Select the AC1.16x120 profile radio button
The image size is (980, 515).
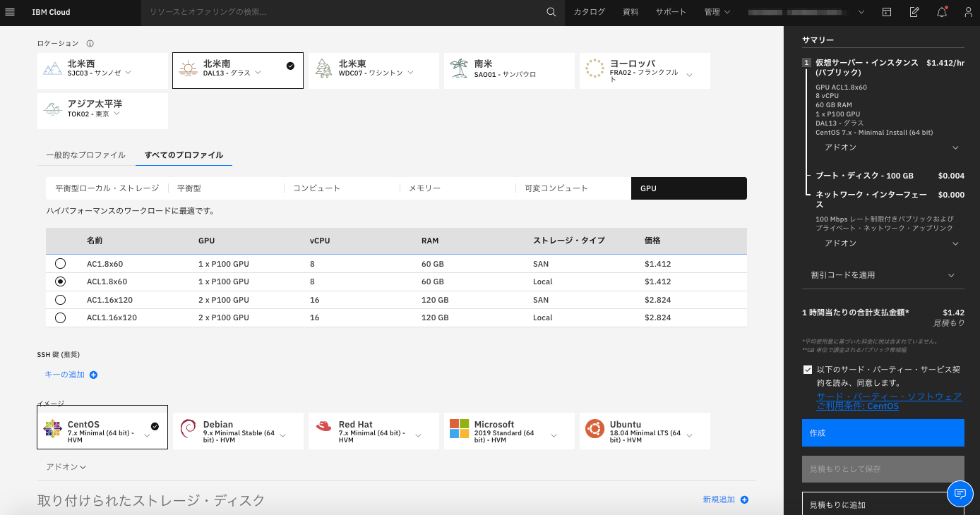(x=60, y=299)
